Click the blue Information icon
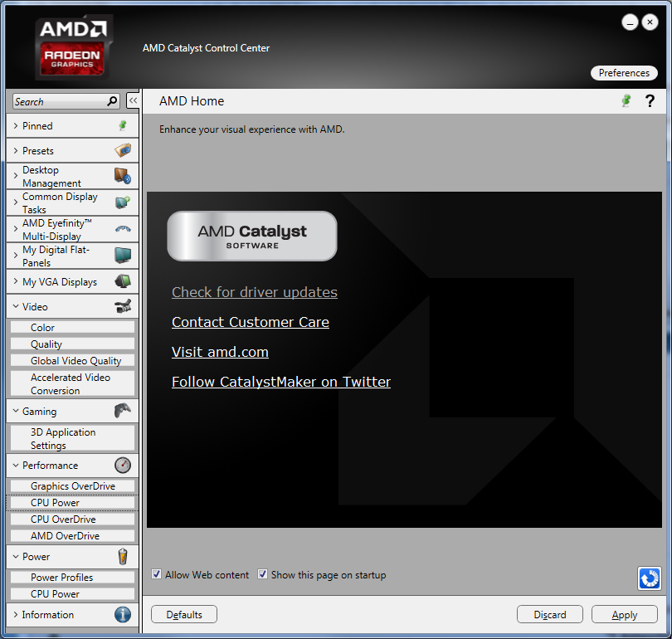Image resolution: width=672 pixels, height=639 pixels. click(123, 614)
